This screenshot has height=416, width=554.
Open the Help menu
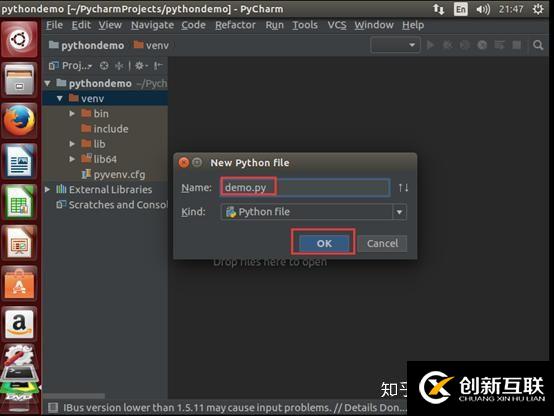point(413,25)
